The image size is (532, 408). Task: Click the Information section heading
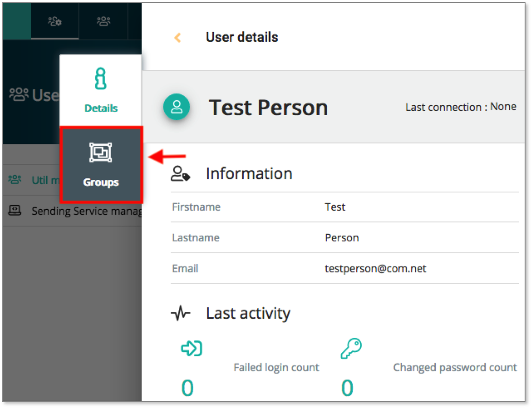coord(249,173)
